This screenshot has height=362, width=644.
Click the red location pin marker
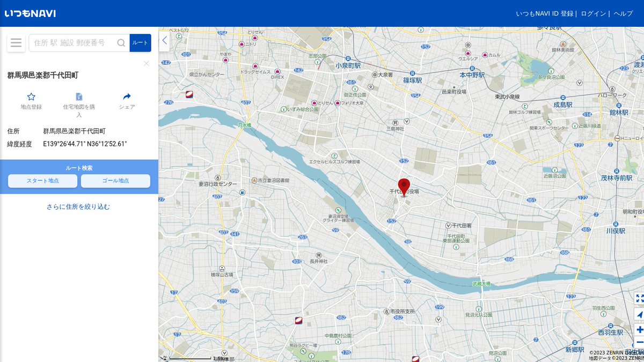coord(404,187)
